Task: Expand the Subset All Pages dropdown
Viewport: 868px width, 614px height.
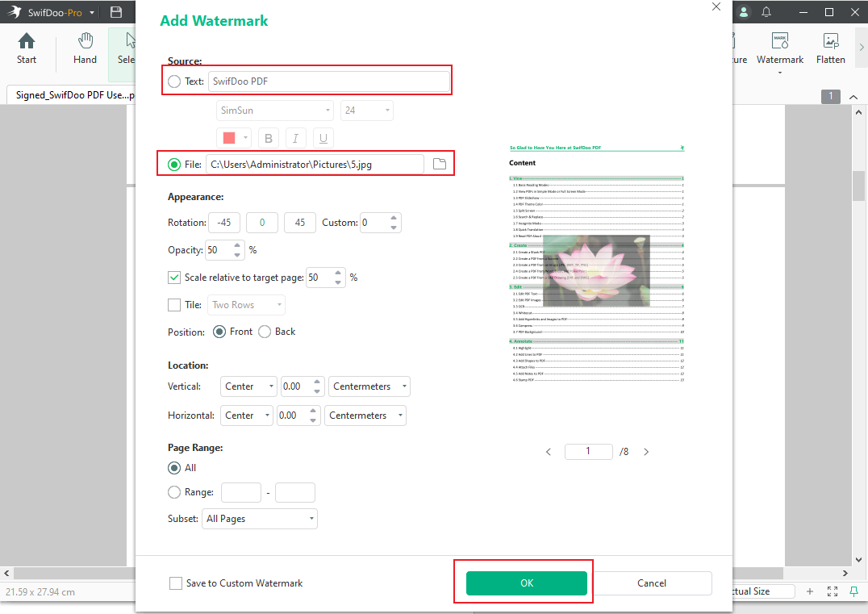Action: [260, 519]
